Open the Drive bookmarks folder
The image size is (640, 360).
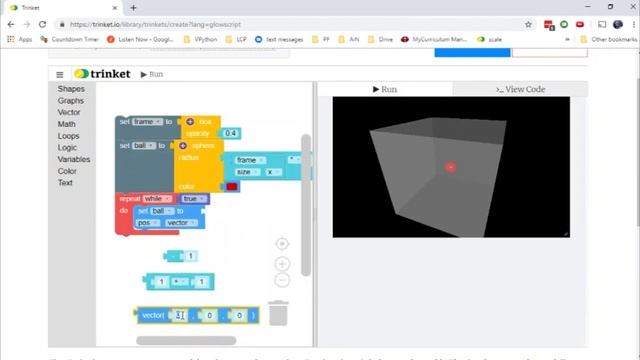point(380,39)
